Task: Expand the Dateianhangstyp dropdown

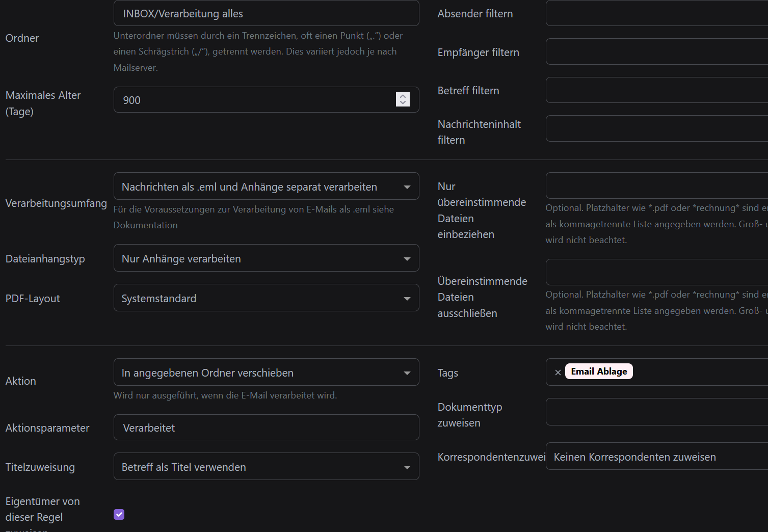Action: pos(266,258)
